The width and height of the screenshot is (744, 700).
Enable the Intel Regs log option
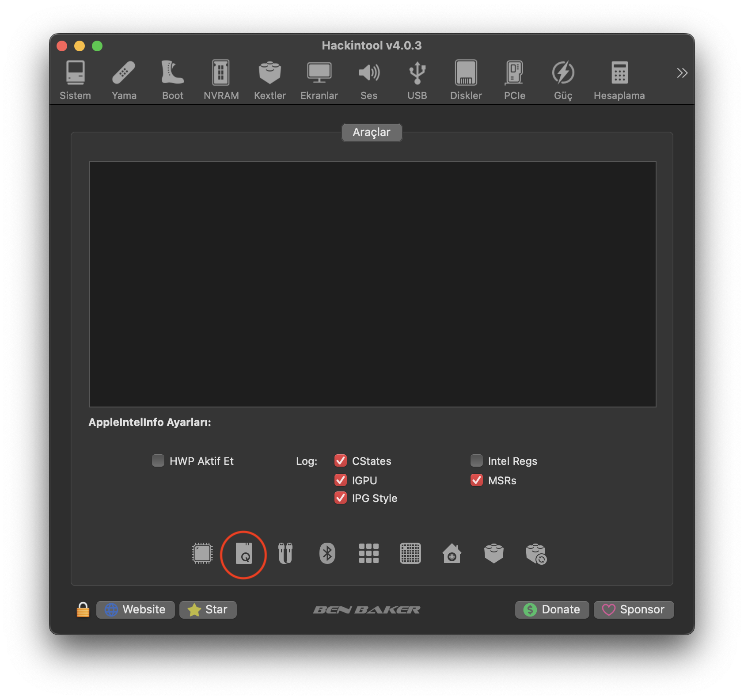point(477,460)
